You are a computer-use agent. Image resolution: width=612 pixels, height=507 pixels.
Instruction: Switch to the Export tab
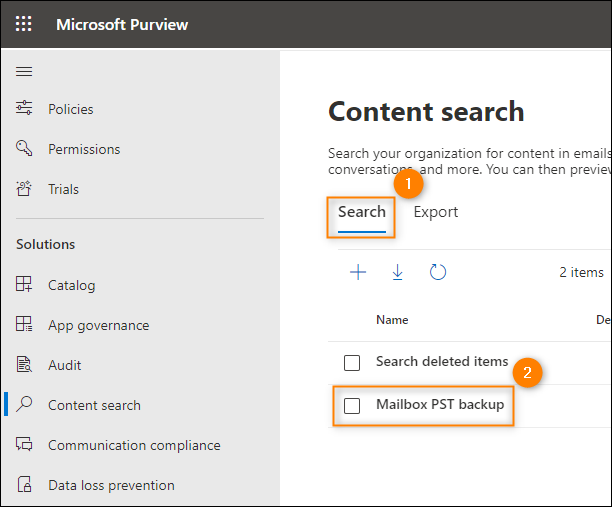point(436,212)
